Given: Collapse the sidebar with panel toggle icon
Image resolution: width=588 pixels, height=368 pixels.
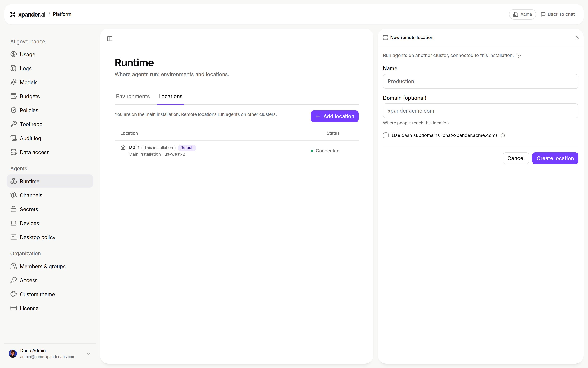Looking at the screenshot, I should tap(110, 39).
